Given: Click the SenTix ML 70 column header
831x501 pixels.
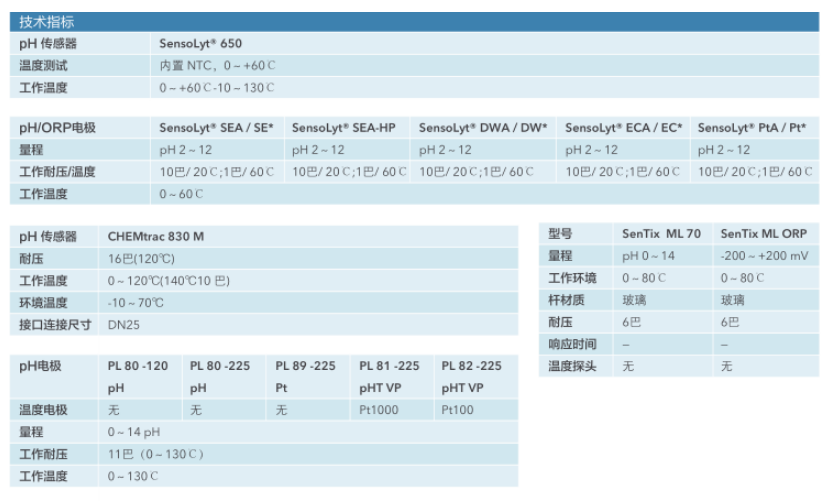Looking at the screenshot, I should pyautogui.click(x=661, y=234).
